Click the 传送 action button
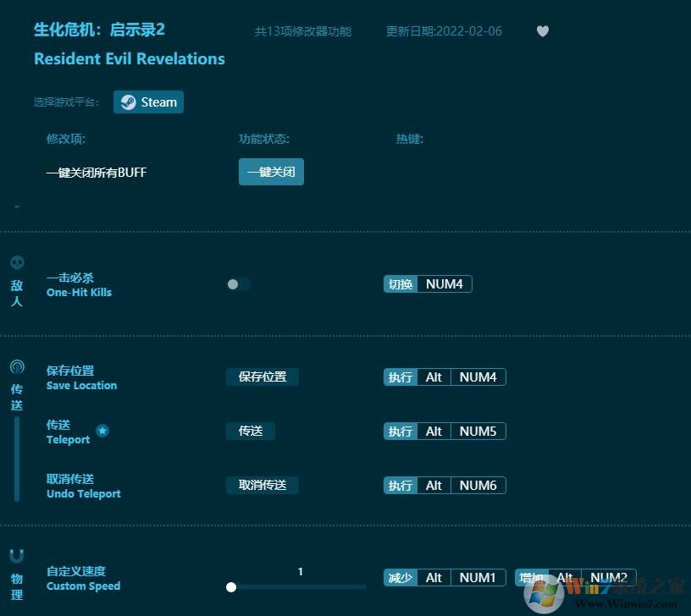691x616 pixels. coord(251,431)
